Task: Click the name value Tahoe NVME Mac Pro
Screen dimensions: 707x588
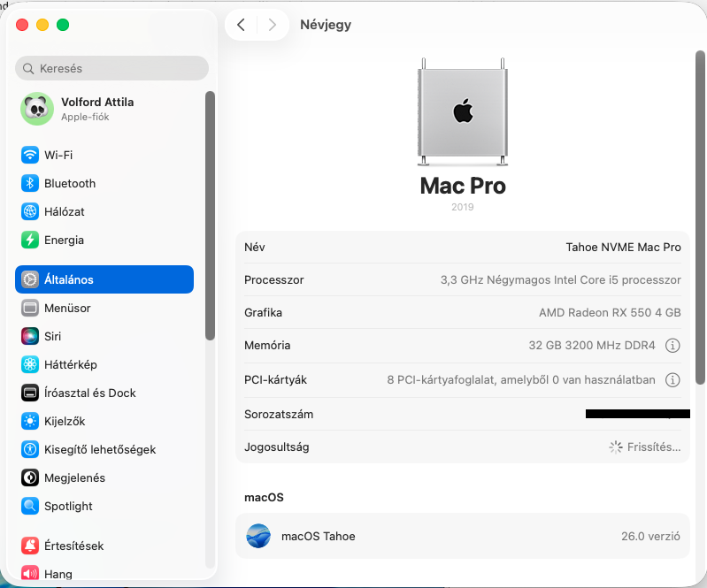Action: coord(623,247)
